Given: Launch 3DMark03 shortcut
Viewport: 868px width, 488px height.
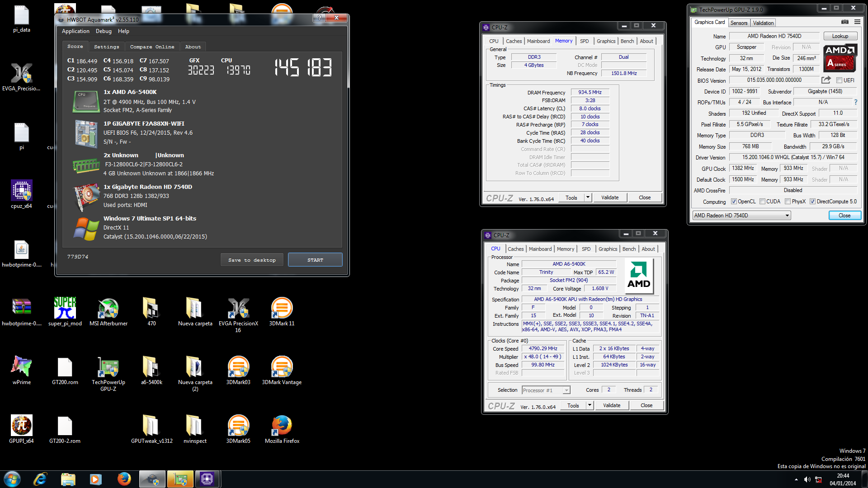Looking at the screenshot, I should 238,371.
